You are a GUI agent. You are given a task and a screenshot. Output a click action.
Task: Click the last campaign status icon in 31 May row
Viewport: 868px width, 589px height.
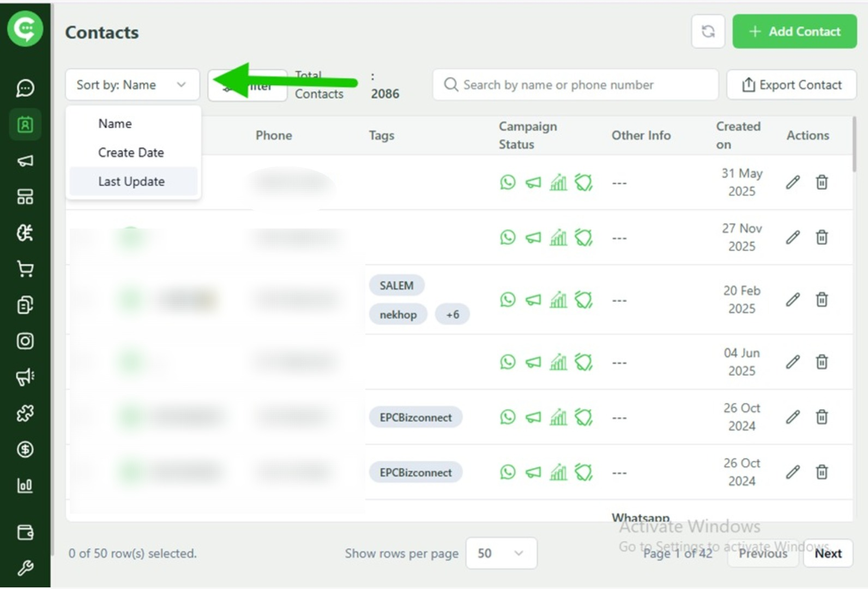point(583,182)
